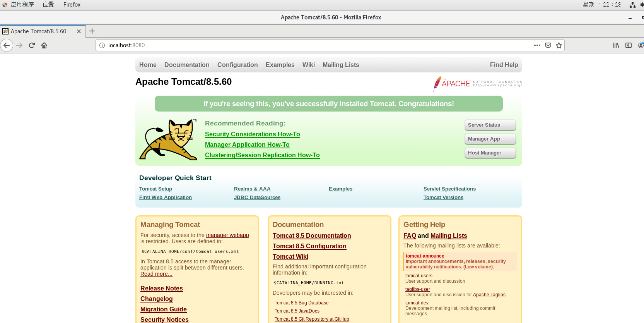
Task: Open the Tomcat 8.5 JavaDocs link
Action: coord(297,311)
